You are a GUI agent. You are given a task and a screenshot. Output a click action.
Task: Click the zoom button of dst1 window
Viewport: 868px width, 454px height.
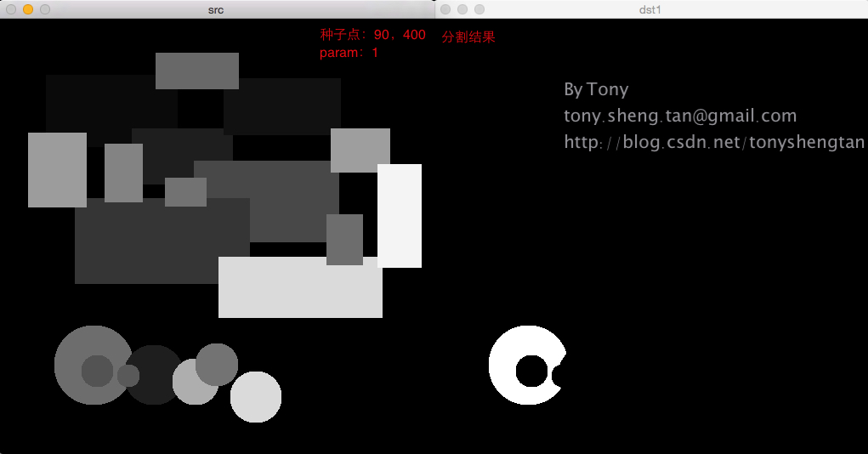click(x=479, y=9)
